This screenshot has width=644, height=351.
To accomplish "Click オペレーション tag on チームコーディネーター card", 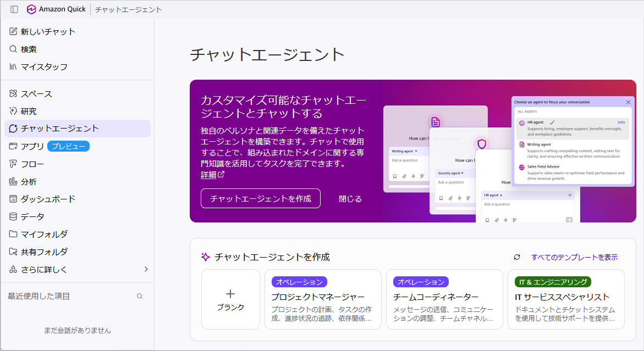I will click(421, 282).
